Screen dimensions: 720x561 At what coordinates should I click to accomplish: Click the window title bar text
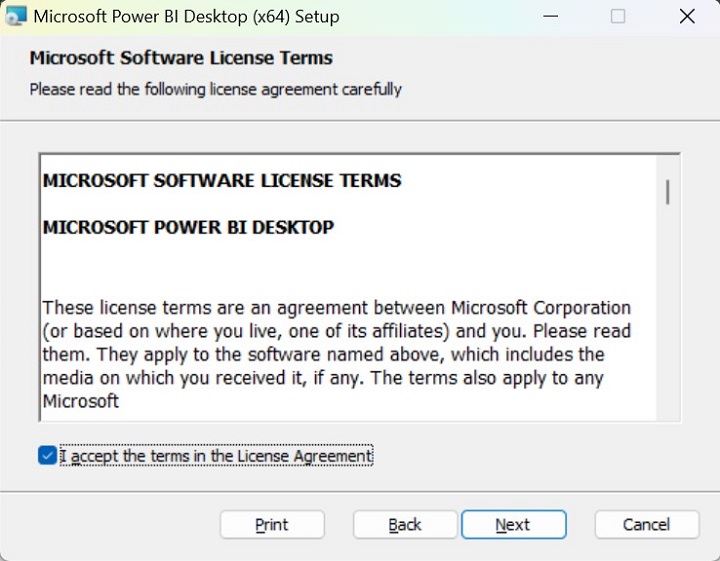tap(186, 17)
